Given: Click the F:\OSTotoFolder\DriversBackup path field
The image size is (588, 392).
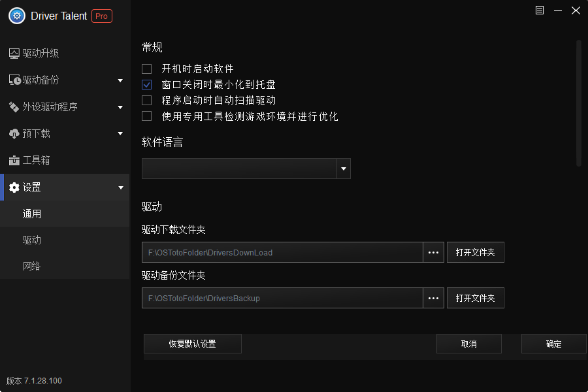Looking at the screenshot, I should click(x=282, y=298).
